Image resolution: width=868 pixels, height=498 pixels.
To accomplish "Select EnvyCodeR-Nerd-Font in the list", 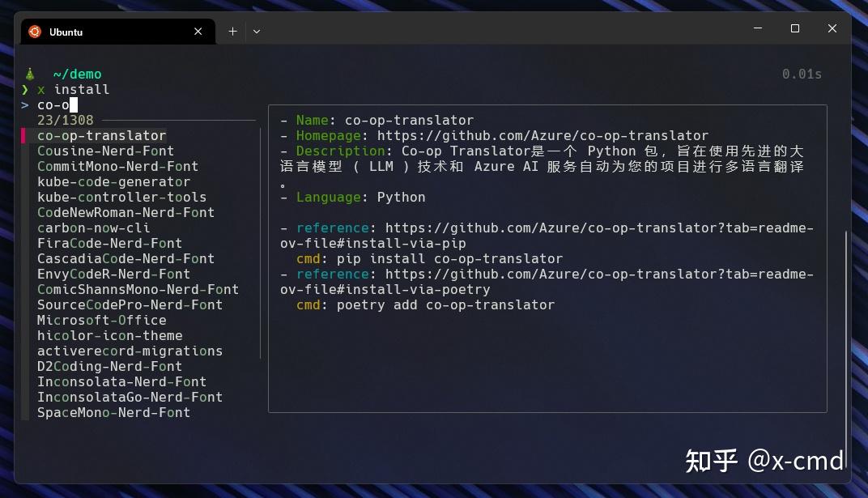I will click(113, 274).
